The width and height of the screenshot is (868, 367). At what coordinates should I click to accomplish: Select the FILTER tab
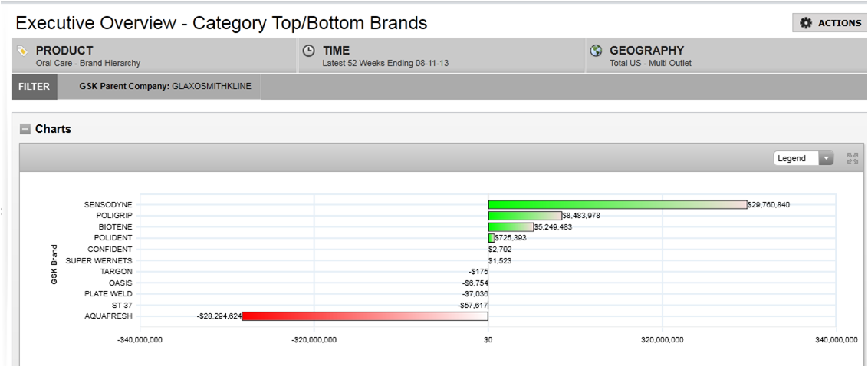[34, 88]
